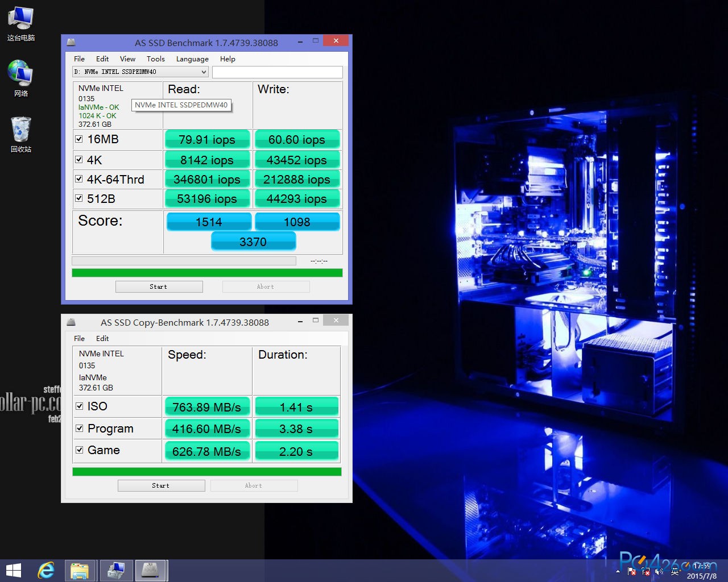The width and height of the screenshot is (728, 582).
Task: Open the 网络 network desktop icon
Action: pos(20,78)
